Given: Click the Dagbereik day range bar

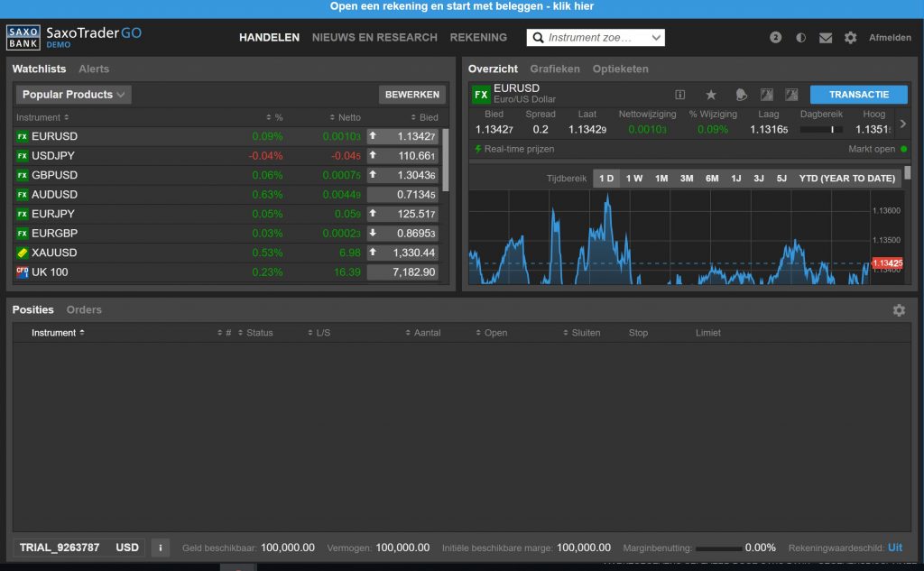Looking at the screenshot, I should click(821, 130).
